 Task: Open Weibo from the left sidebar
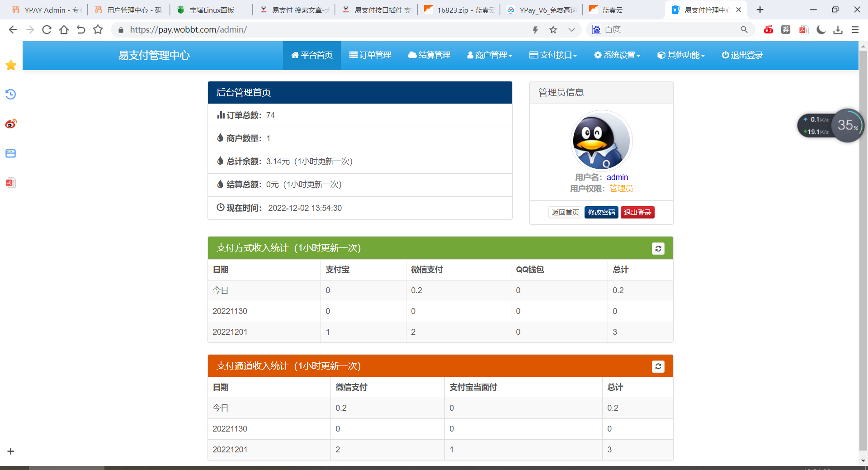[x=10, y=123]
